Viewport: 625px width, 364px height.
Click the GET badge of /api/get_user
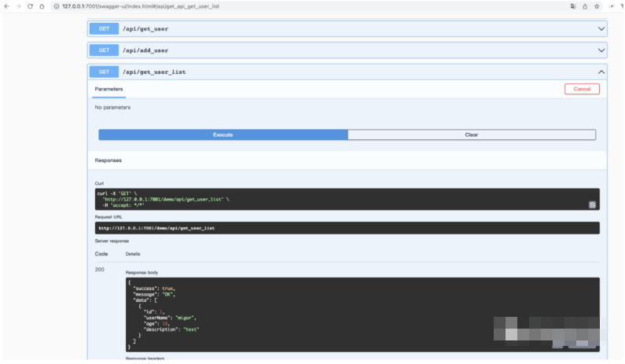tap(103, 29)
